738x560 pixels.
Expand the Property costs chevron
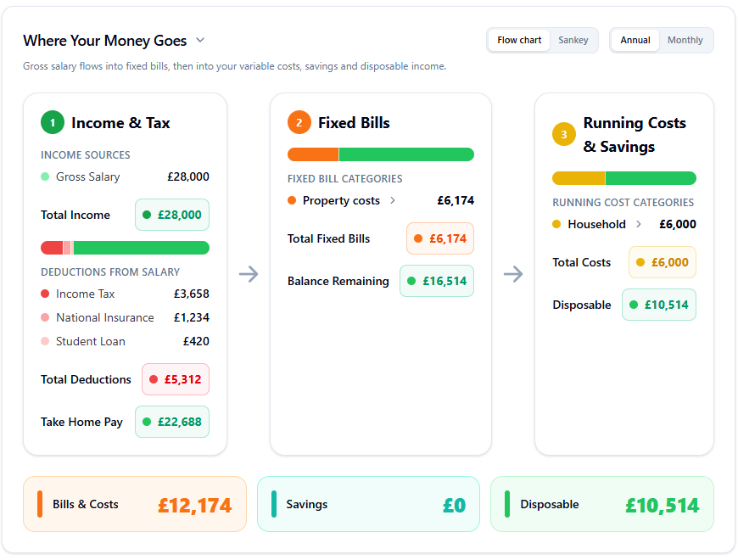point(393,200)
